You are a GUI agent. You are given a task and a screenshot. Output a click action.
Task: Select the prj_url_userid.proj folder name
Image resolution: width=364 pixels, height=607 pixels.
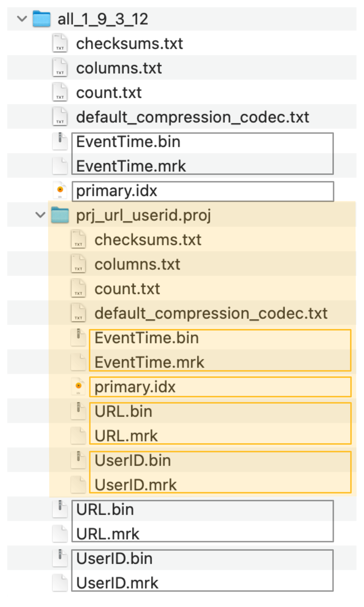coord(144,215)
